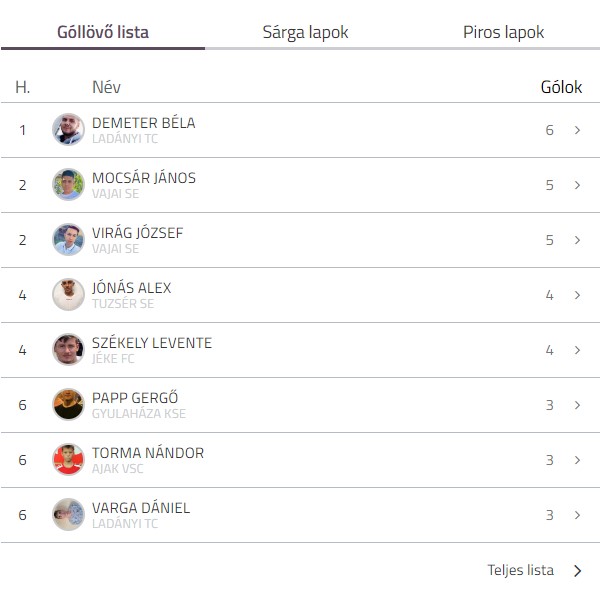Click Székely Levente's avatar image
The height and width of the screenshot is (595, 600).
68,349
